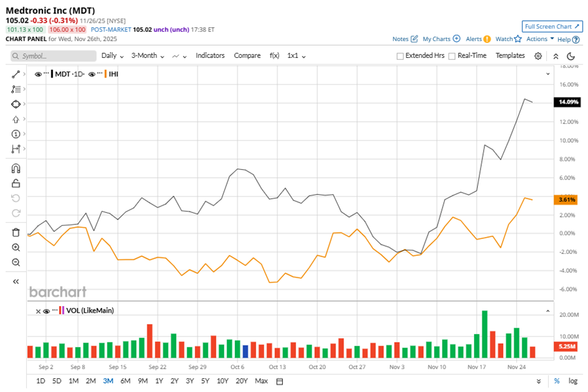Hide the MDT series with eye icon
This screenshot has width=588, height=392.
point(38,74)
